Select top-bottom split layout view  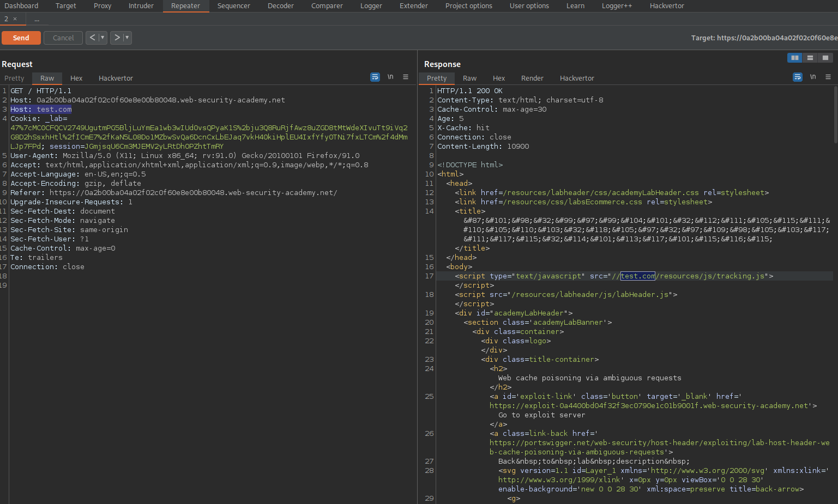point(810,58)
